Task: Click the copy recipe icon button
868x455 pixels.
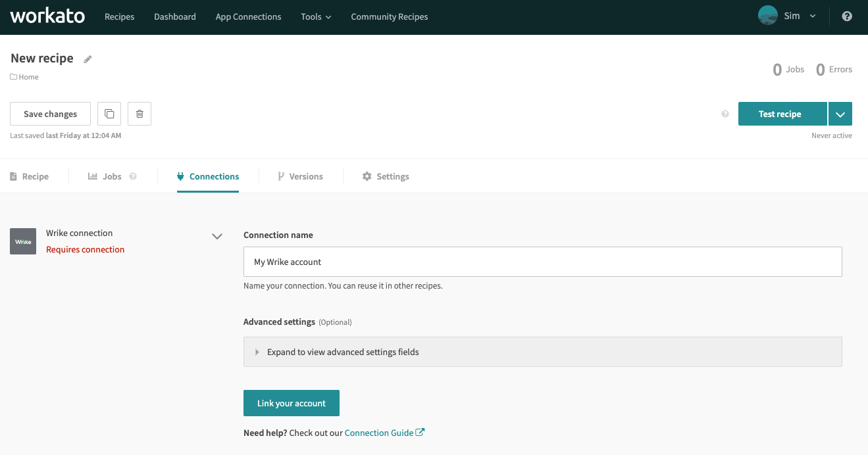Action: [109, 114]
